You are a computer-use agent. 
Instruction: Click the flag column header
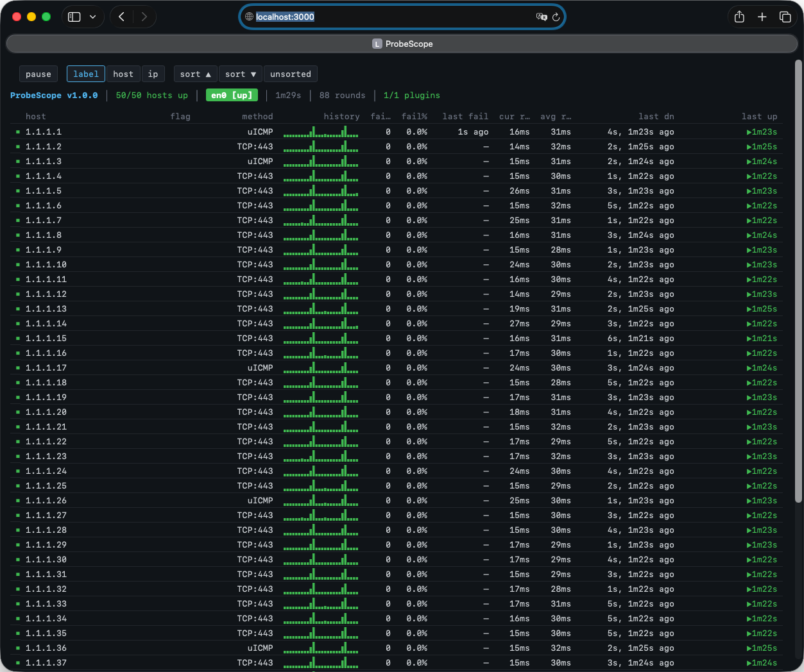(x=180, y=116)
